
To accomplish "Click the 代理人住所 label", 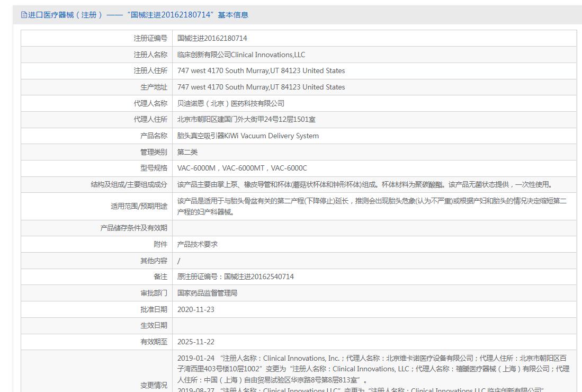I will [150, 119].
